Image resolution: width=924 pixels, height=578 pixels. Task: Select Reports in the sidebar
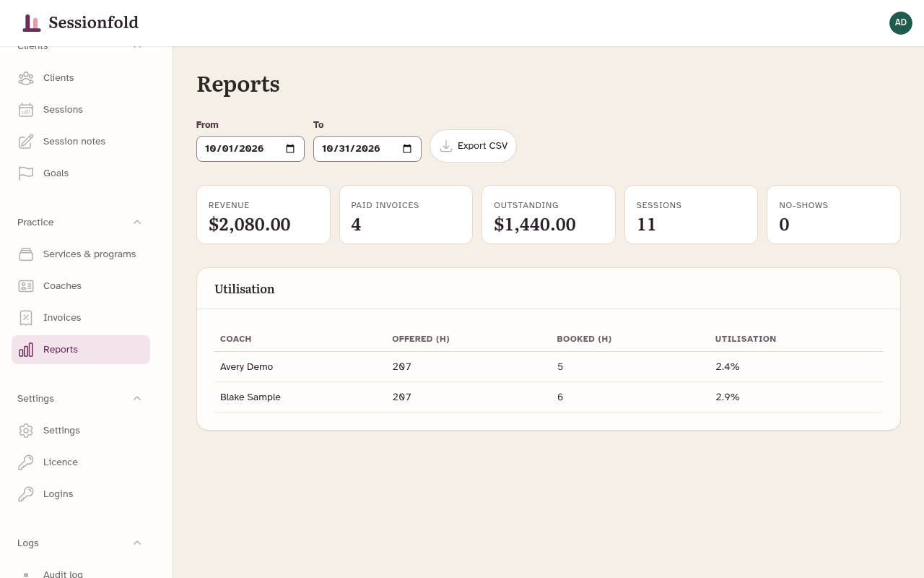pos(81,350)
